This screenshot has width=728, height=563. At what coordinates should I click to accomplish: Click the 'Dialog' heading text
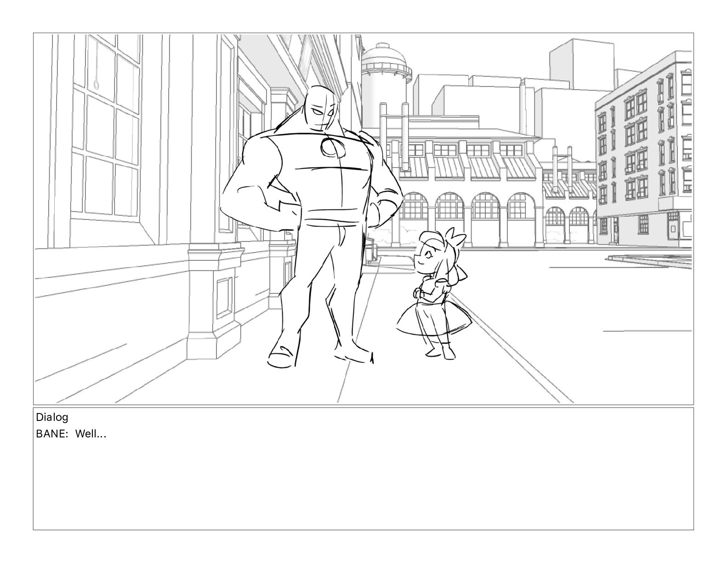point(52,418)
